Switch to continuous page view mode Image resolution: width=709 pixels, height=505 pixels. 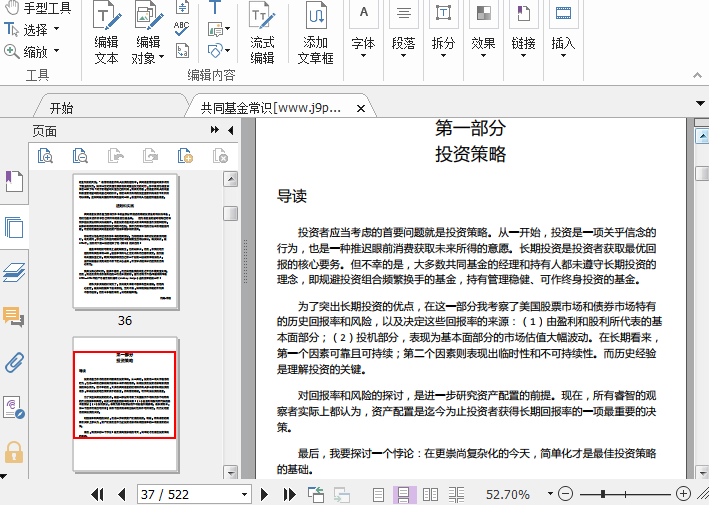pos(406,494)
